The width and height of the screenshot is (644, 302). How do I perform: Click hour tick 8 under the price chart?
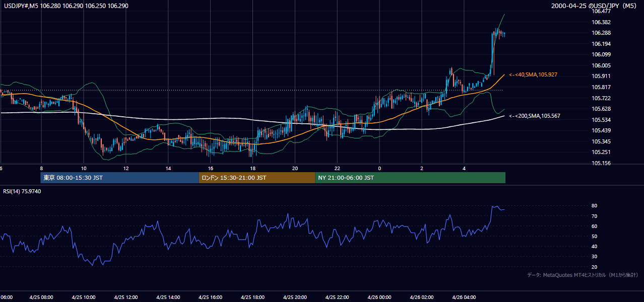tap(41, 168)
